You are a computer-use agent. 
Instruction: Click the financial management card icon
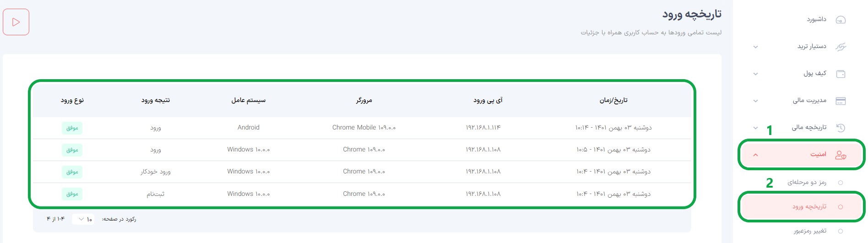(x=841, y=101)
